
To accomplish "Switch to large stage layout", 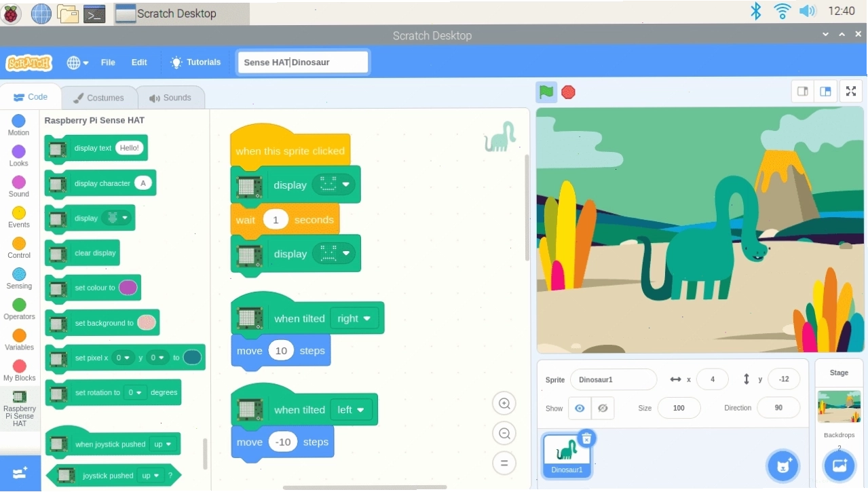I will coord(825,92).
